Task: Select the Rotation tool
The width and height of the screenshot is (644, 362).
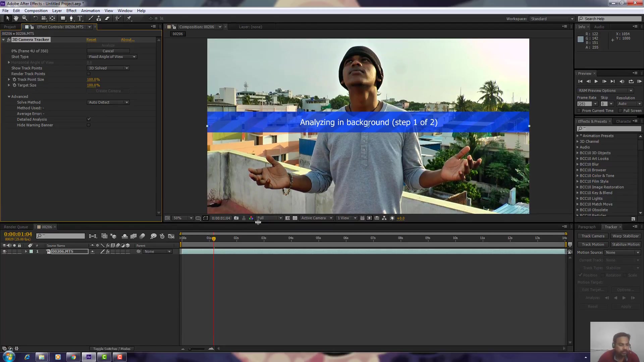Action: [35, 18]
